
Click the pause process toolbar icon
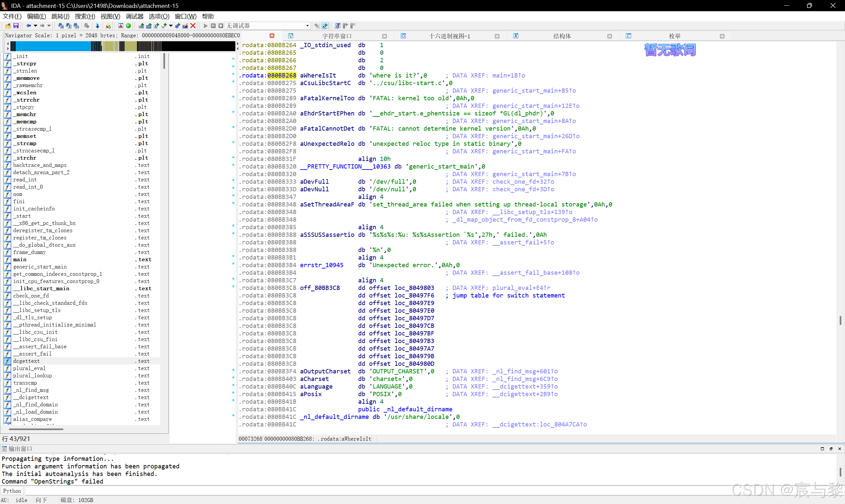[213, 26]
